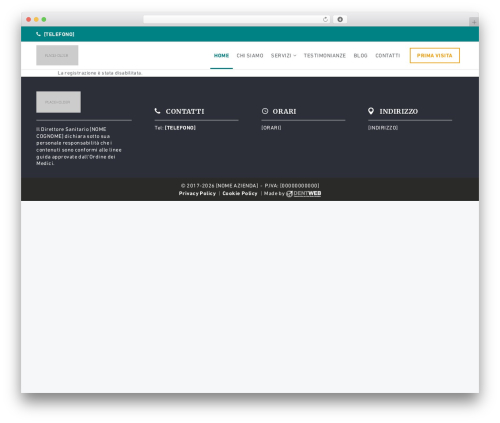
Task: Open the HOME menu item
Action: [221, 56]
